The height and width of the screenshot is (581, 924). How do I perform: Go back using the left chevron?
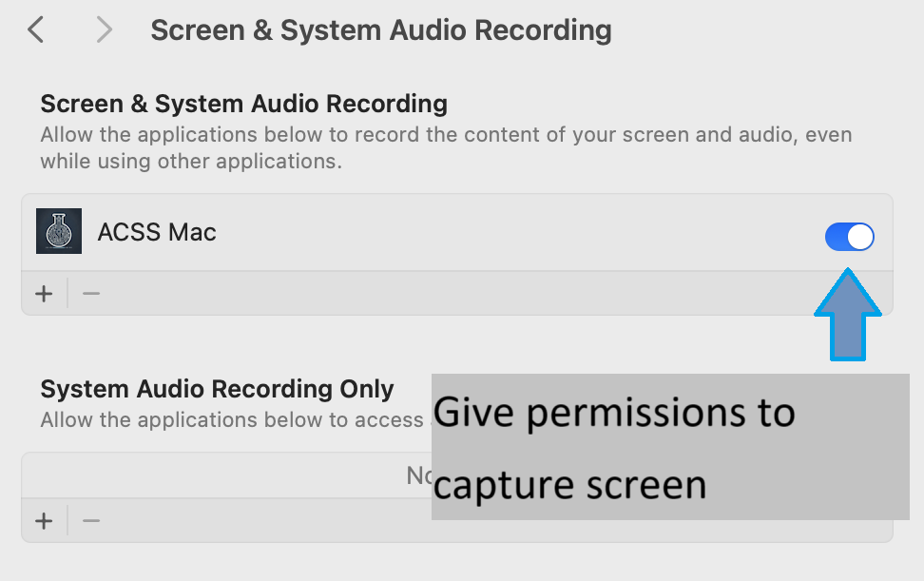point(36,29)
